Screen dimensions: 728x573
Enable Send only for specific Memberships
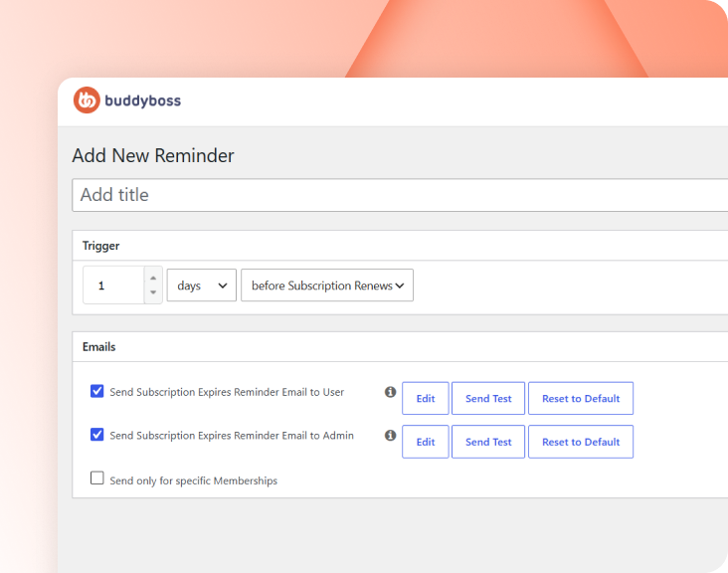tap(97, 477)
